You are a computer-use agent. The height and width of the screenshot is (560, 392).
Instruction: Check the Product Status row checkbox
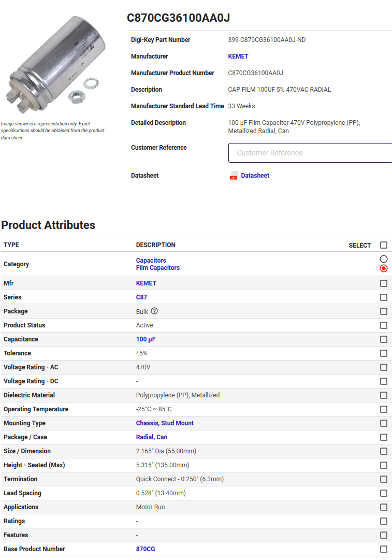[384, 325]
